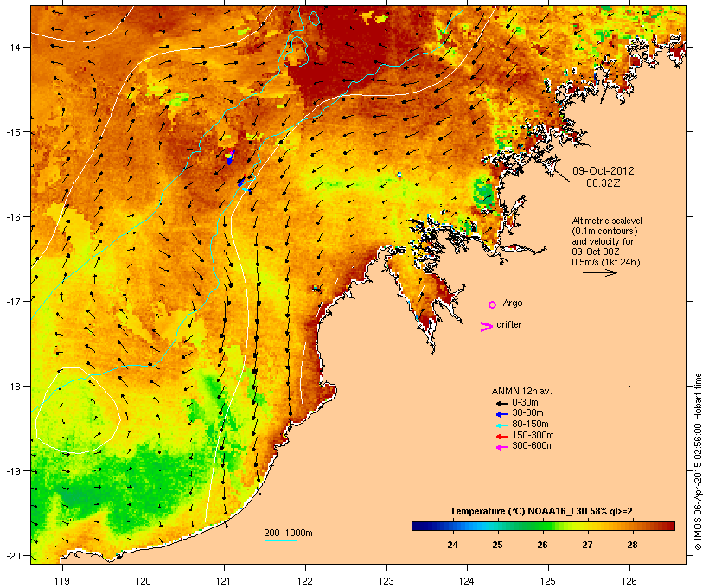Click the '0.5m/s (1kt 24h)' text

(x=606, y=262)
